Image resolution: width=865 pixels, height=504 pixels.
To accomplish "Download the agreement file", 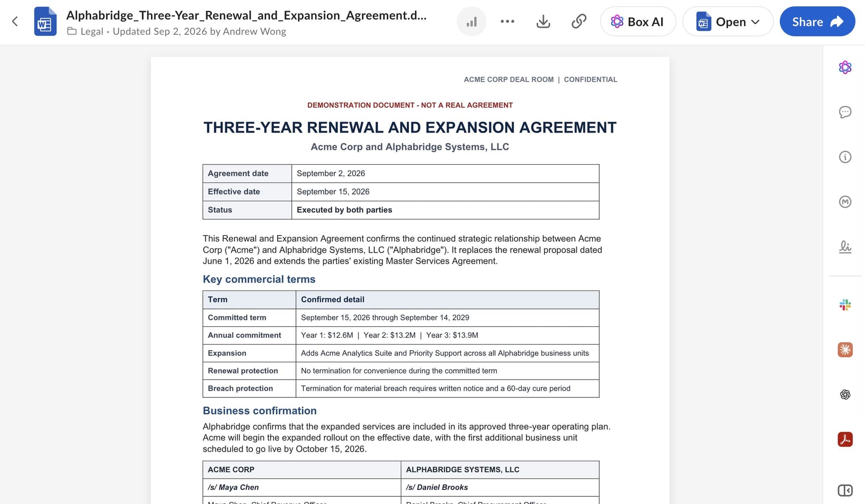I will (x=543, y=22).
